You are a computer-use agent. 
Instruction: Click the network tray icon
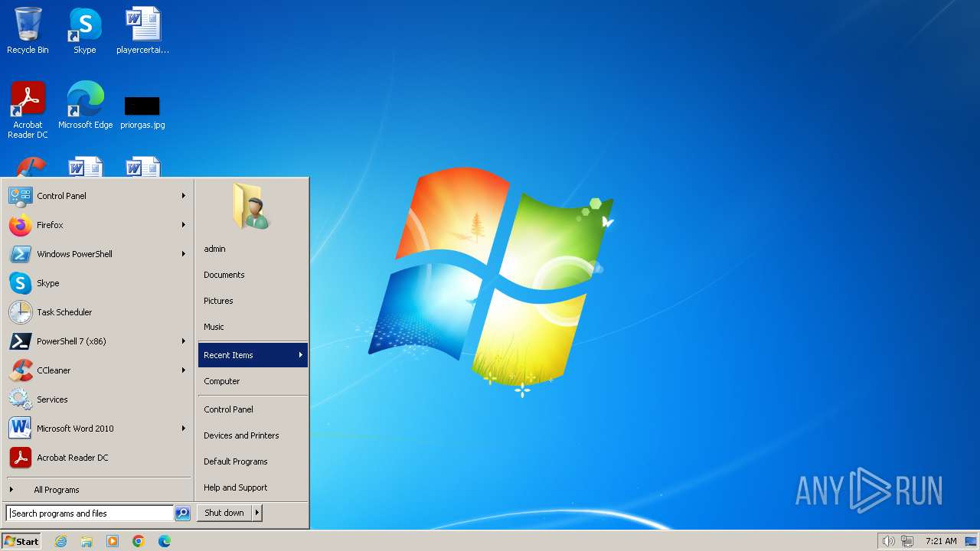pos(907,541)
